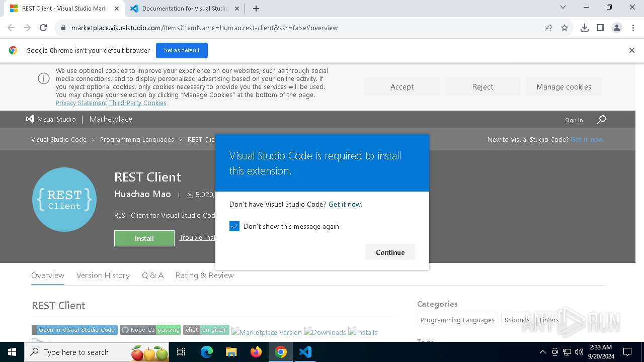644x362 pixels.
Task: Click Marketplace in the site header
Action: [x=111, y=119]
